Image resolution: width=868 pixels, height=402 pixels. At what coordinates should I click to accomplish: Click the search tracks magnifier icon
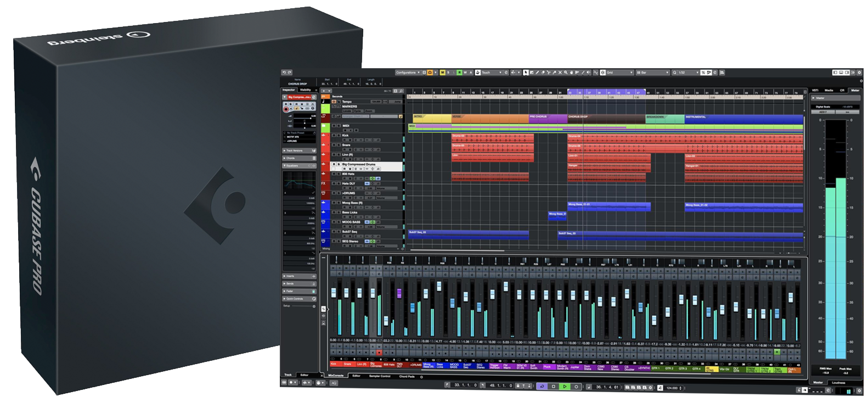pyautogui.click(x=401, y=91)
